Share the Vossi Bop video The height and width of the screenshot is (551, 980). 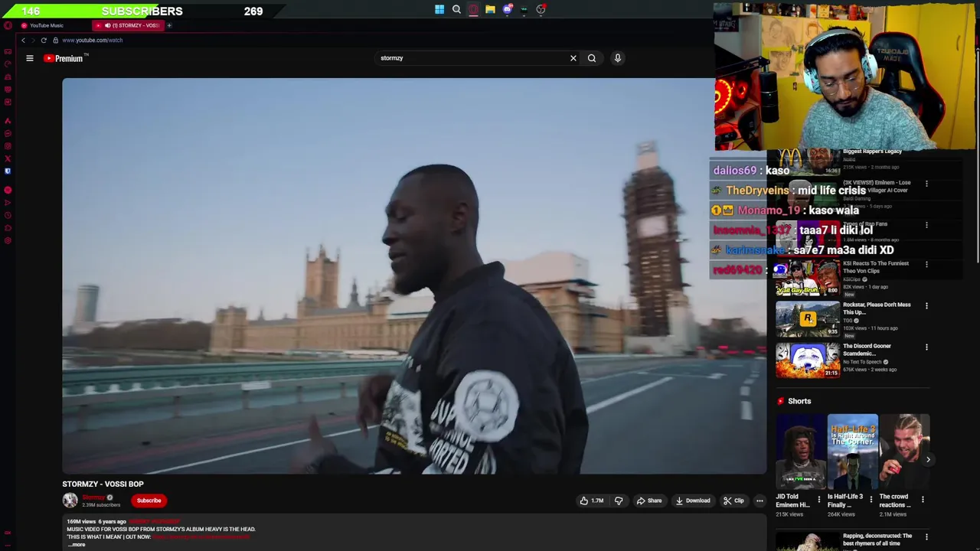(x=648, y=500)
